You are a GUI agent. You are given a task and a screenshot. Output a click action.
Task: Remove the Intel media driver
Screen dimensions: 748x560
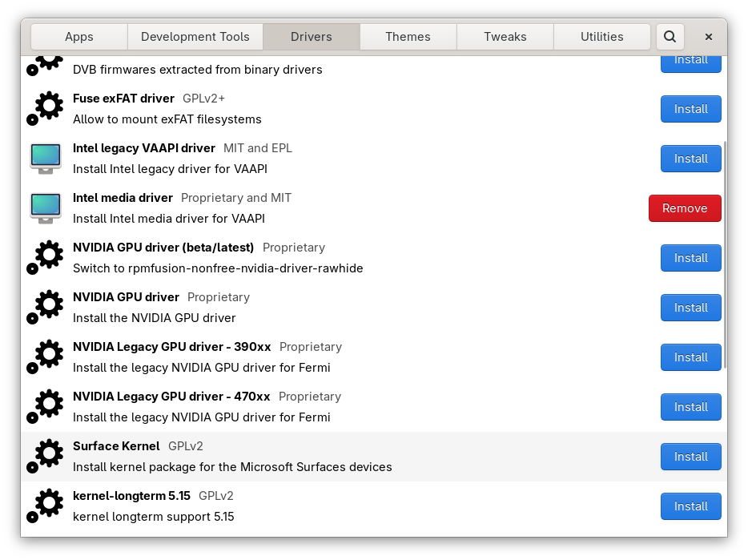tap(685, 208)
